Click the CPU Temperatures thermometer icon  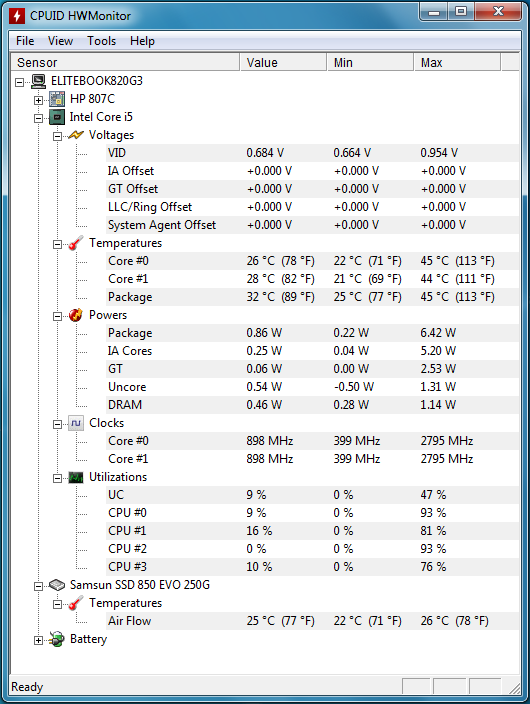coord(76,243)
